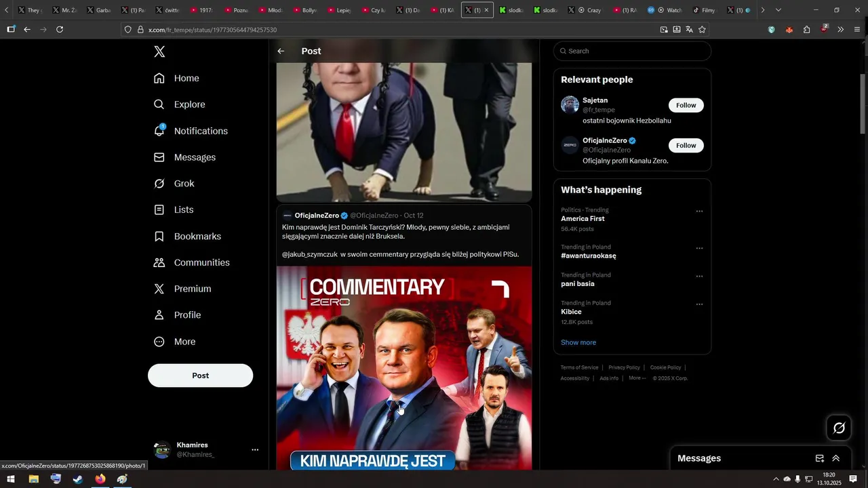The width and height of the screenshot is (868, 488).
Task: Open options for pani basia trend
Action: [699, 276]
